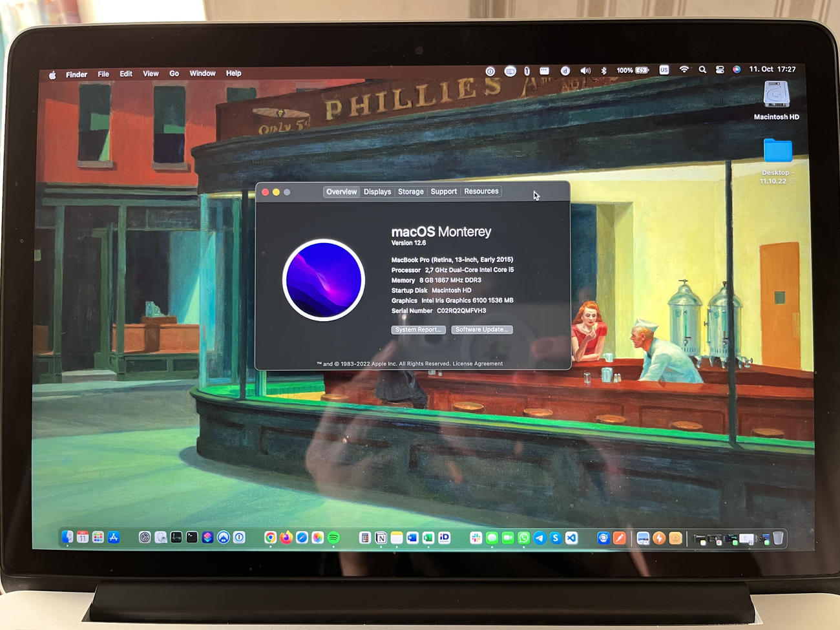Open the File menu
Screen dimensions: 840x630
(x=103, y=74)
